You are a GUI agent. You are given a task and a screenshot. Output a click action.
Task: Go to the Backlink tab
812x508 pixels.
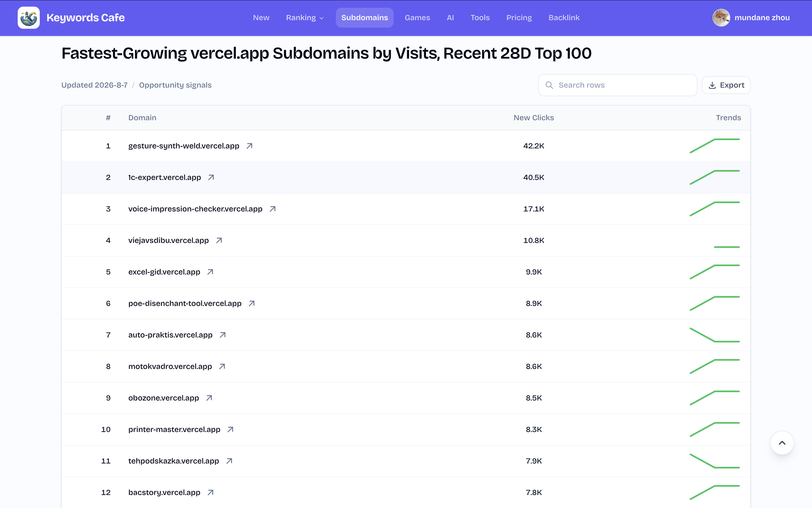coord(564,18)
